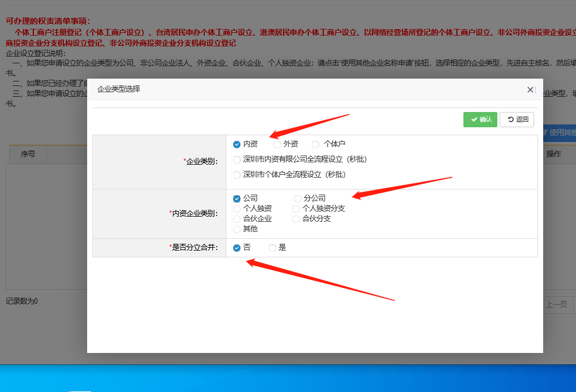
Task: Click the 企业设立登记说明 text
Action: pyautogui.click(x=36, y=53)
